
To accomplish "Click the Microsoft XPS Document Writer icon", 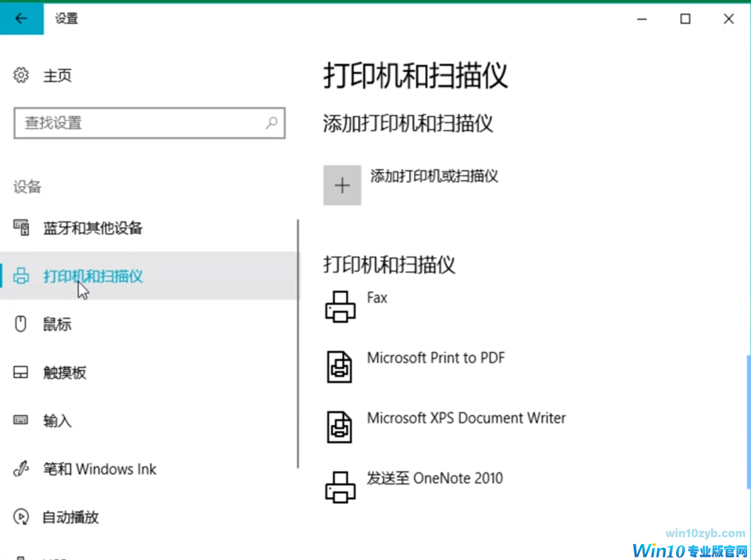I will tap(339, 428).
